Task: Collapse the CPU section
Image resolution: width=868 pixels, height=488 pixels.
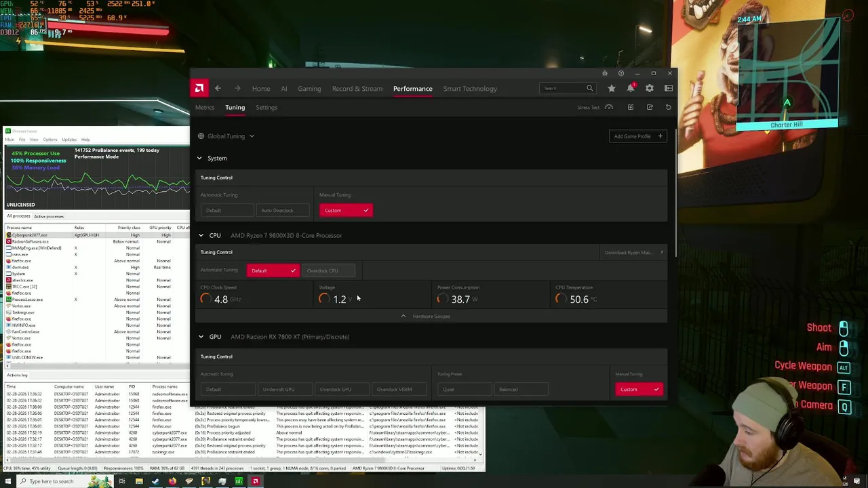Action: point(201,235)
